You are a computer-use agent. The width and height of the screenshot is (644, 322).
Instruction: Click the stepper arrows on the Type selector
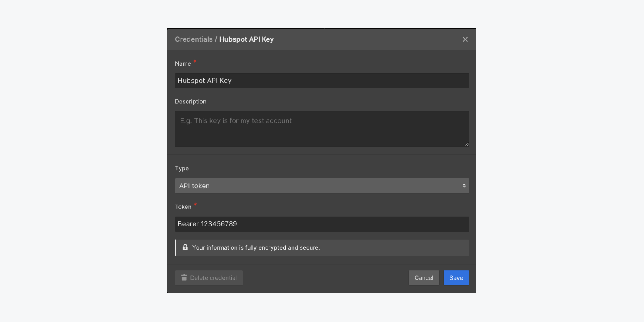click(463, 186)
